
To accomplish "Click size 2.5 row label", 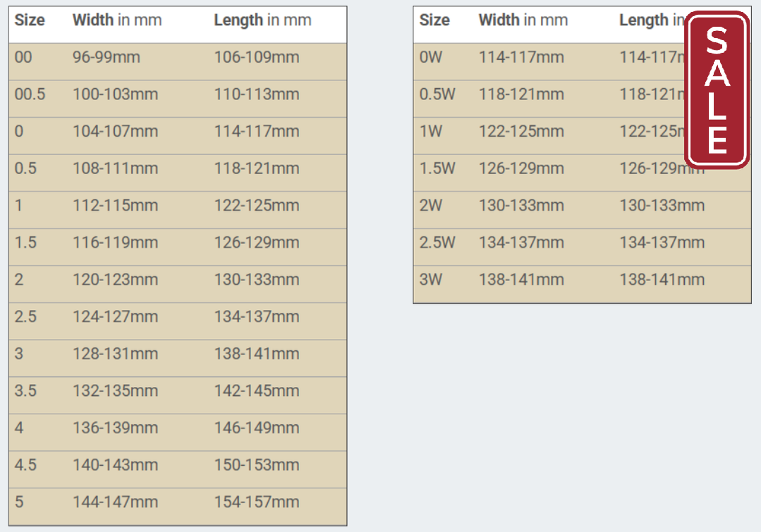I will [x=25, y=316].
